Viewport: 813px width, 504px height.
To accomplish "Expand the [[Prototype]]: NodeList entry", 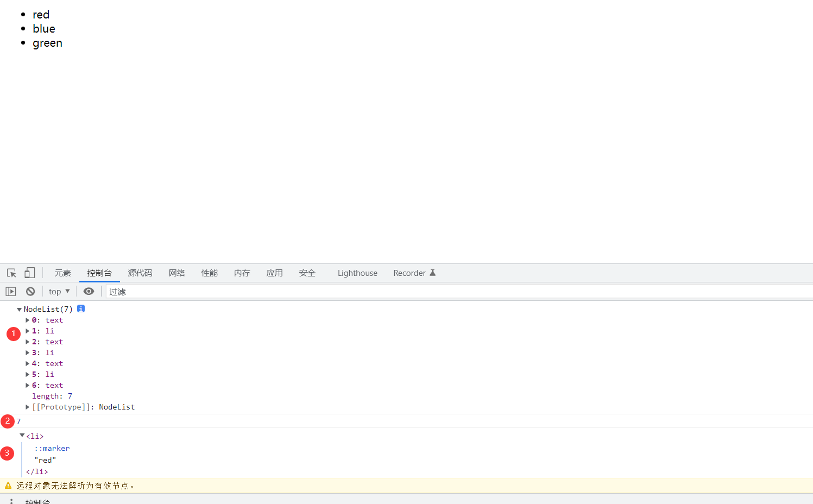I will pyautogui.click(x=27, y=407).
